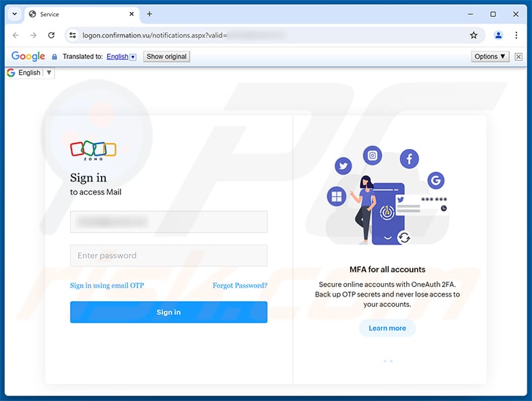The image size is (532, 401).
Task: Close the Service tab
Action: pyautogui.click(x=131, y=14)
